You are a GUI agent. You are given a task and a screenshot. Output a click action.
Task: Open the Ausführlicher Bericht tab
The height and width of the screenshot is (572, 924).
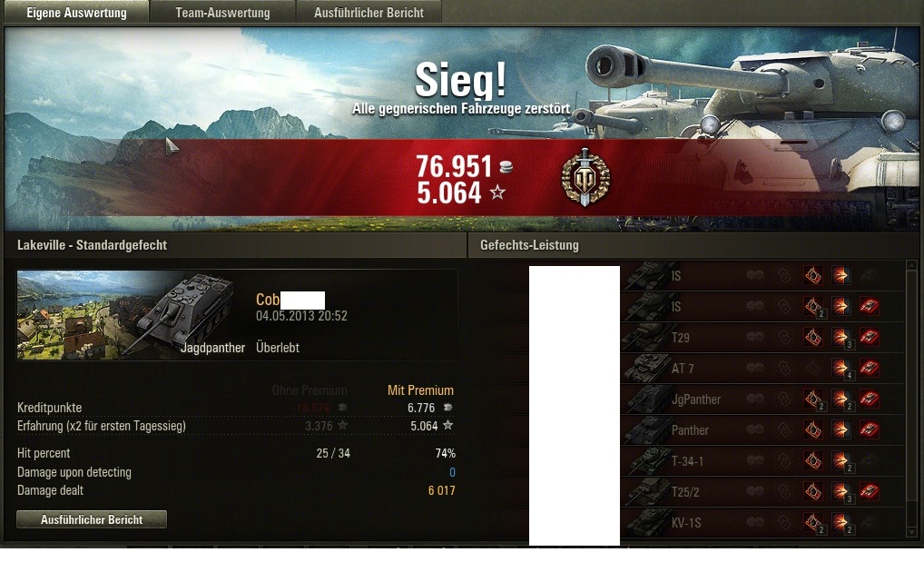(369, 13)
